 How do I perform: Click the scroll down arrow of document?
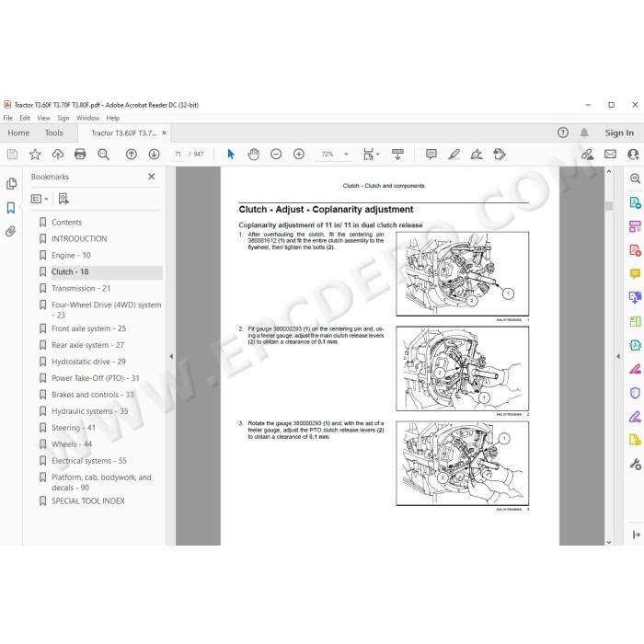pos(609,542)
